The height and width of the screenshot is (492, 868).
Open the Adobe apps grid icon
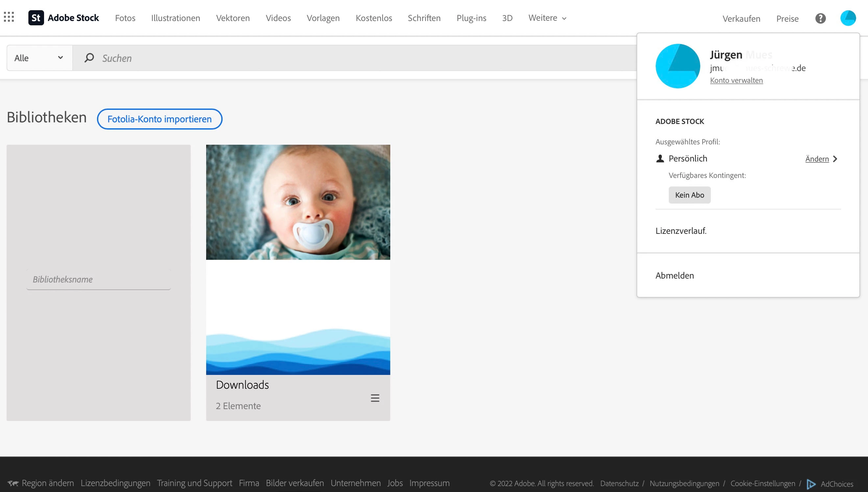(9, 17)
